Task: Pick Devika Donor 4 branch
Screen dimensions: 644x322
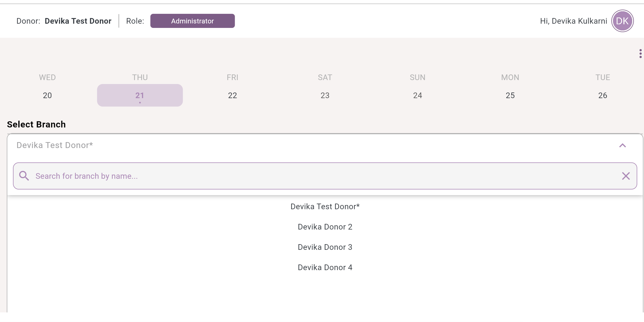Action: pos(325,268)
